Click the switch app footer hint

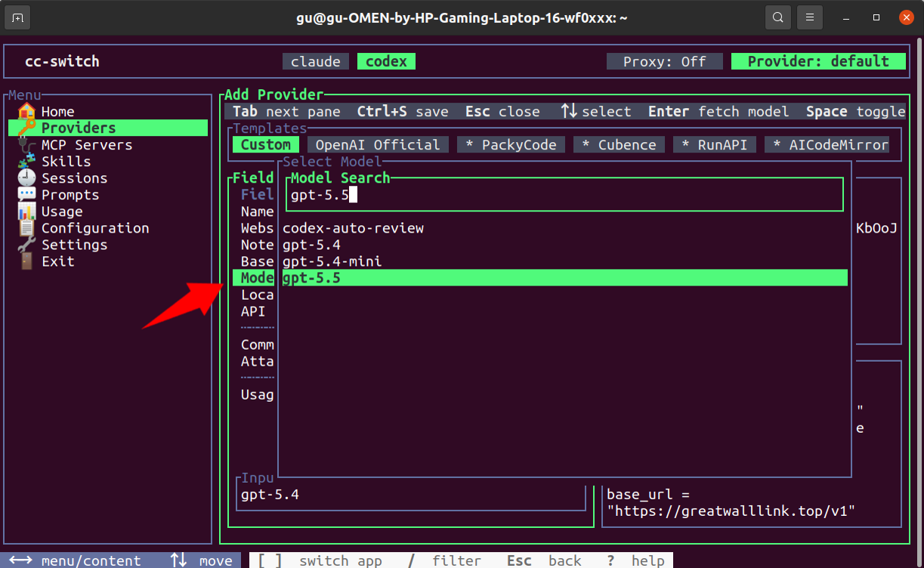320,560
